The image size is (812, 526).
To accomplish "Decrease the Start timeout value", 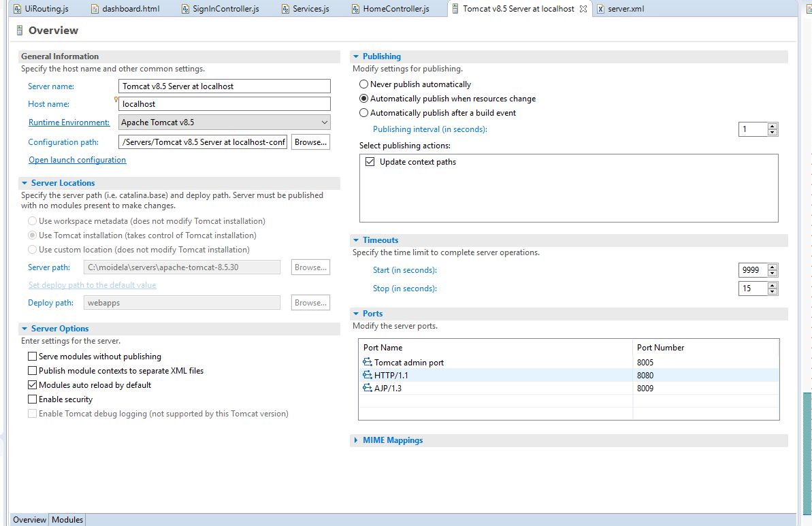I will pos(773,273).
